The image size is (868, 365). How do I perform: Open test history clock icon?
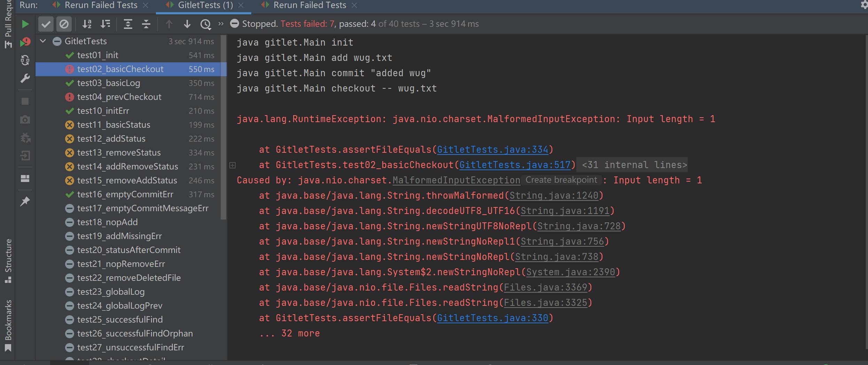pos(205,24)
